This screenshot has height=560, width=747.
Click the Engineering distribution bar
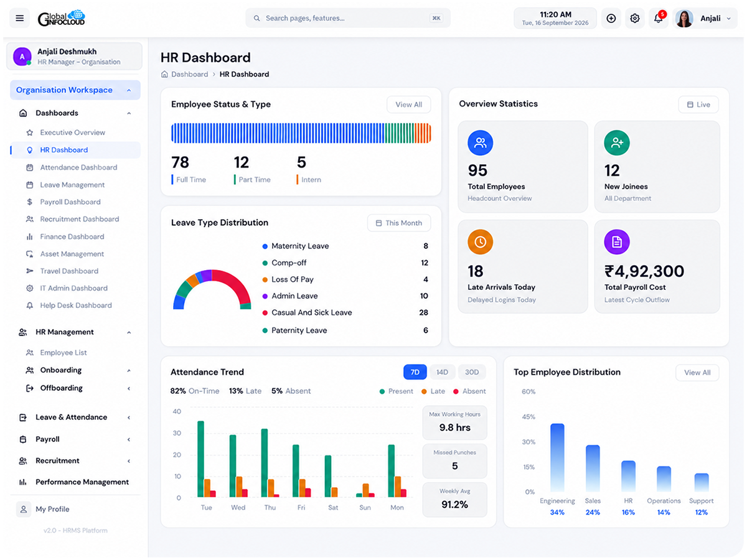point(557,457)
